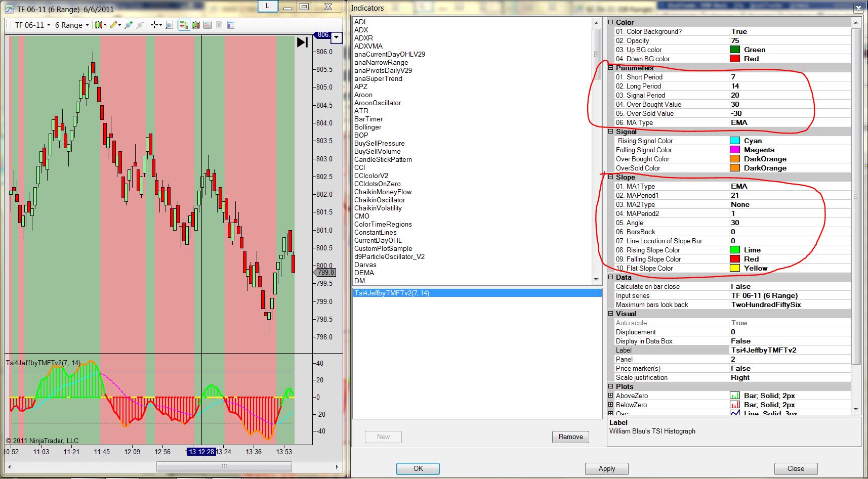
Task: Select Bollinger in the indicator list
Action: 367,127
